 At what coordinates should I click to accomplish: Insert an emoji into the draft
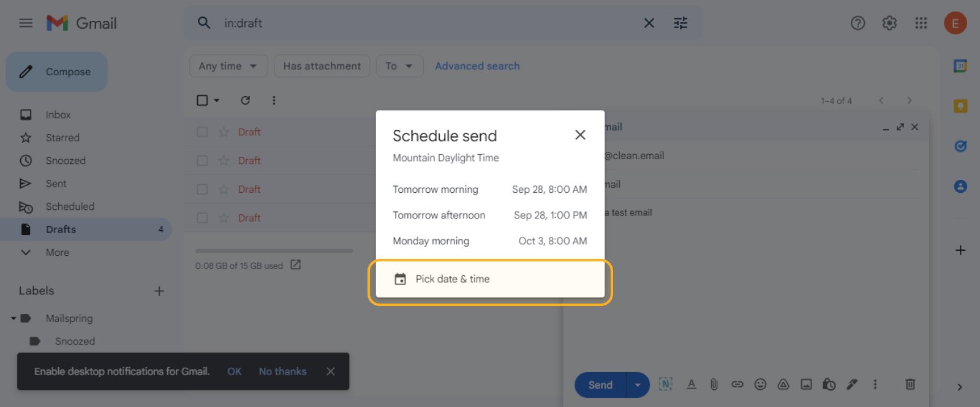[761, 384]
